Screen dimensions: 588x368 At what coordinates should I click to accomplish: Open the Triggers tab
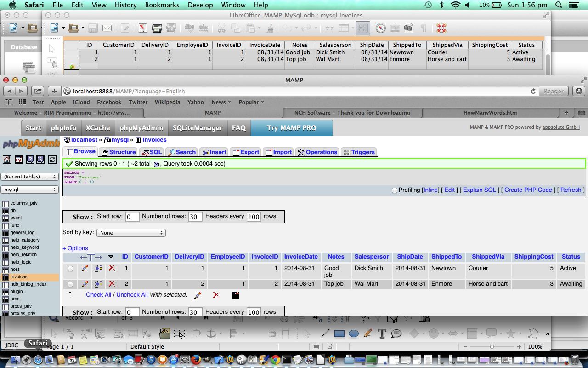click(x=359, y=152)
